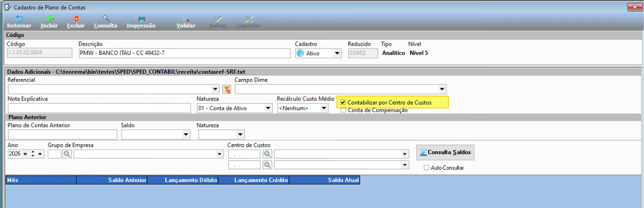
Task: Click the Incluir green plus icon
Action: 50,19
